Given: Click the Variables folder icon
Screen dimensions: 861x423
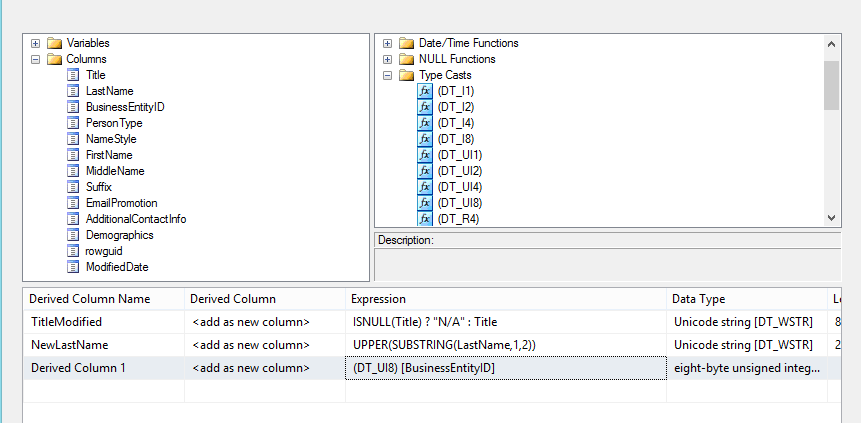Looking at the screenshot, I should (54, 43).
